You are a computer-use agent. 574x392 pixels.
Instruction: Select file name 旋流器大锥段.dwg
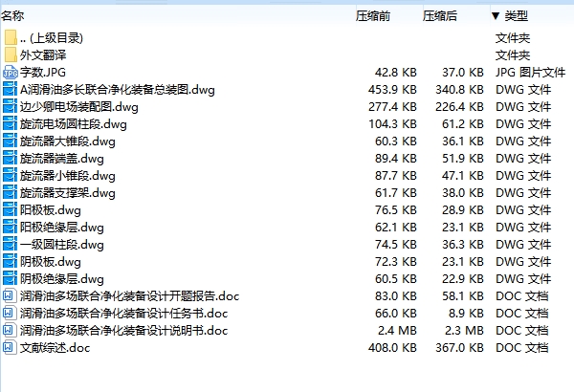tap(68, 142)
